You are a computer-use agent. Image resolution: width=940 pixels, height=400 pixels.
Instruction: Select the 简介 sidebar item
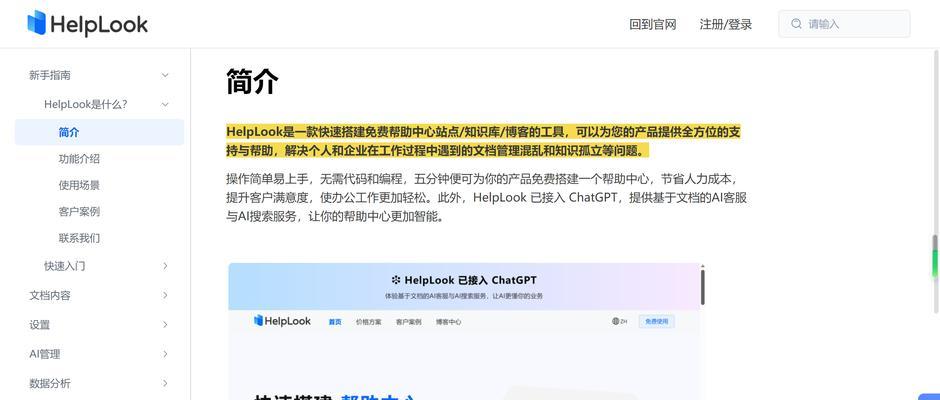point(100,132)
